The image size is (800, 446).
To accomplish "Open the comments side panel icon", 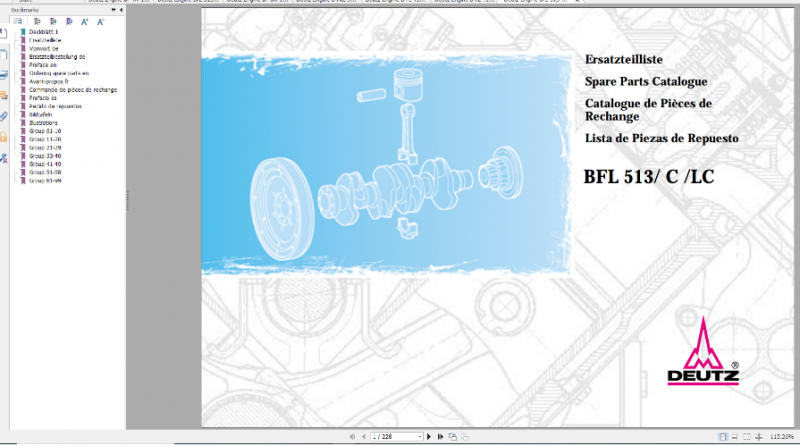I will click(4, 95).
